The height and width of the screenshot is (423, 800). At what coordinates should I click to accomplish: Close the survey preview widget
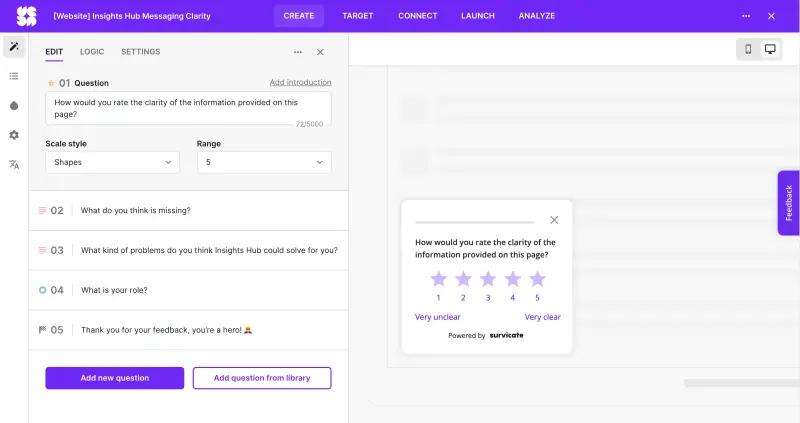tap(554, 220)
